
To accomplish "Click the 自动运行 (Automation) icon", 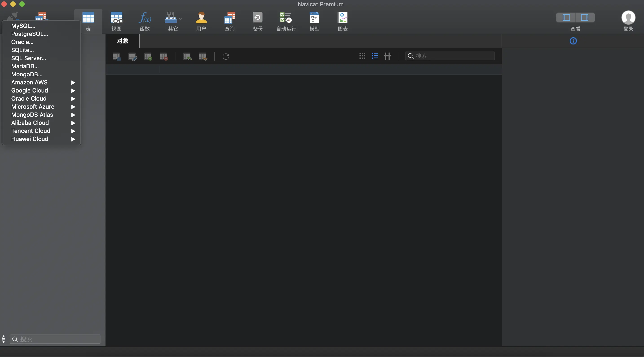I will click(286, 18).
